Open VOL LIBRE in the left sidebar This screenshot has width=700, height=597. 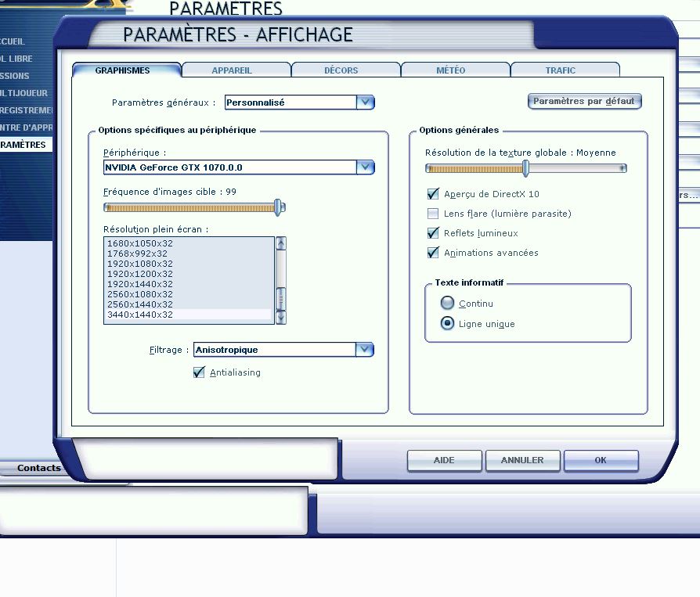(x=16, y=59)
